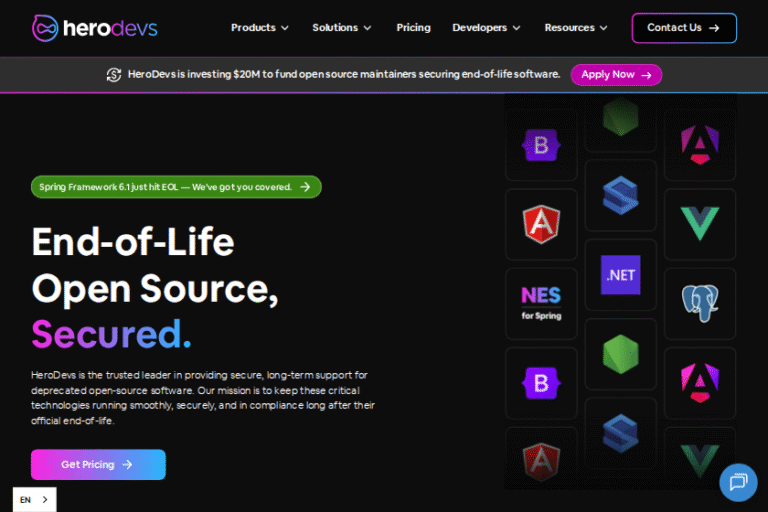Open the NES for Spring tile

point(541,303)
